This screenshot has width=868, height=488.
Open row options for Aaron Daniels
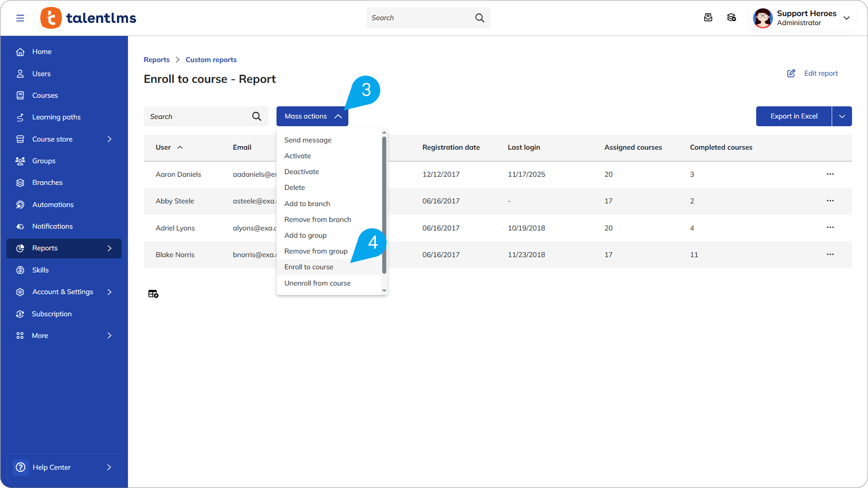tap(830, 174)
